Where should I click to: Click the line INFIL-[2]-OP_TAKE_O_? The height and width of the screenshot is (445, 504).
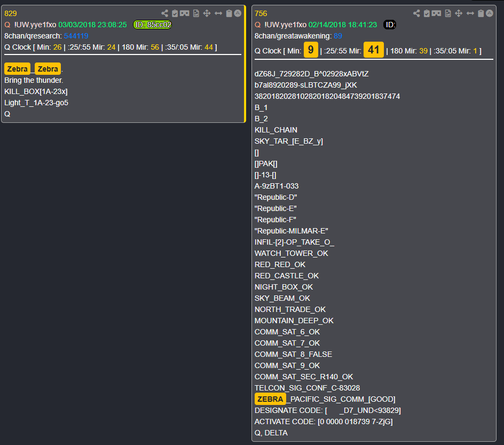point(294,242)
